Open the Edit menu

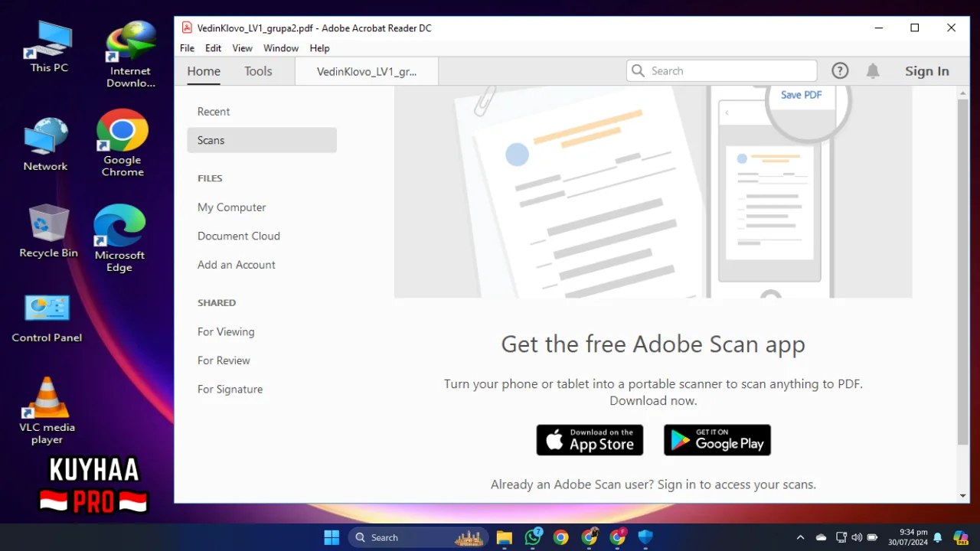coord(213,47)
